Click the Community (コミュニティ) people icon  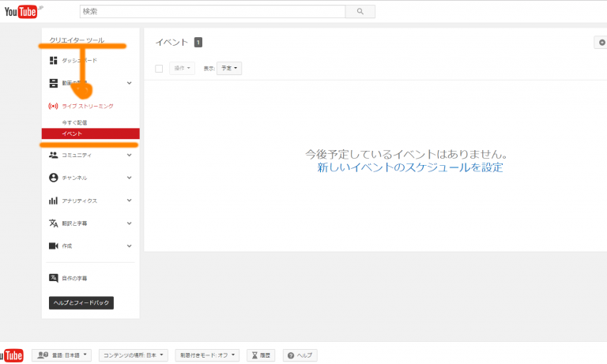[53, 156]
